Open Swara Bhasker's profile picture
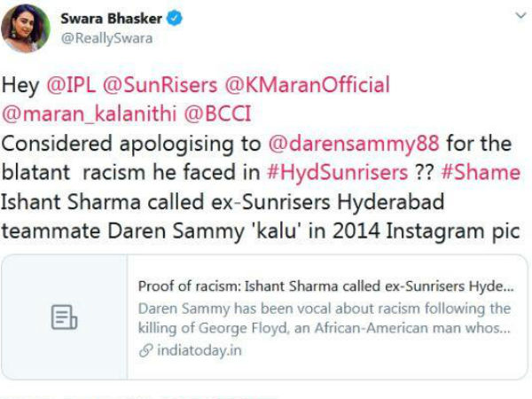The image size is (532, 399). point(26,28)
